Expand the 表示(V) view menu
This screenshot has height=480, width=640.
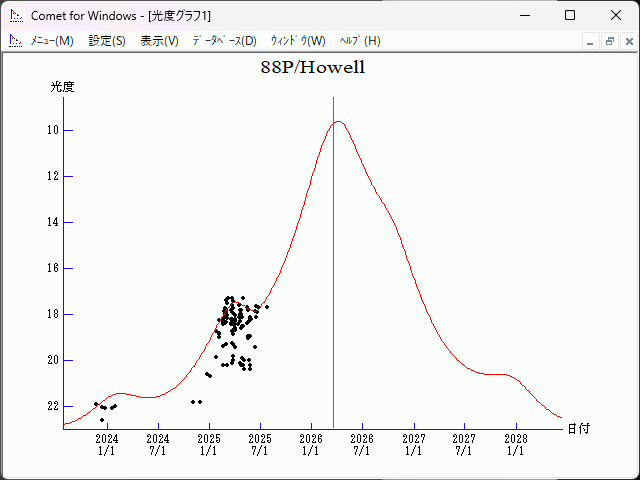tap(159, 41)
